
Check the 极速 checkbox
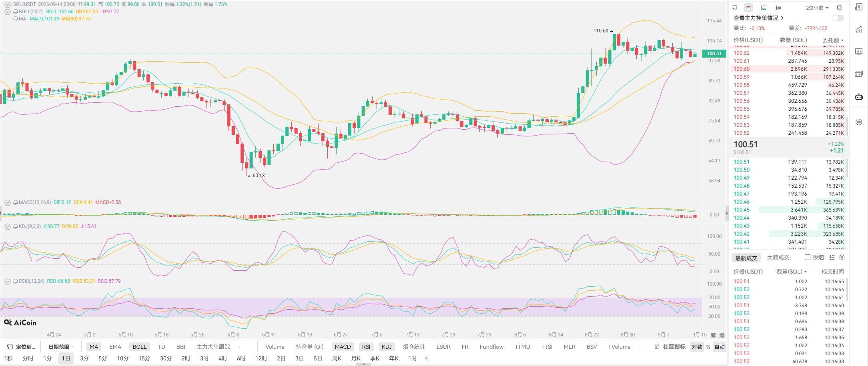[808, 257]
